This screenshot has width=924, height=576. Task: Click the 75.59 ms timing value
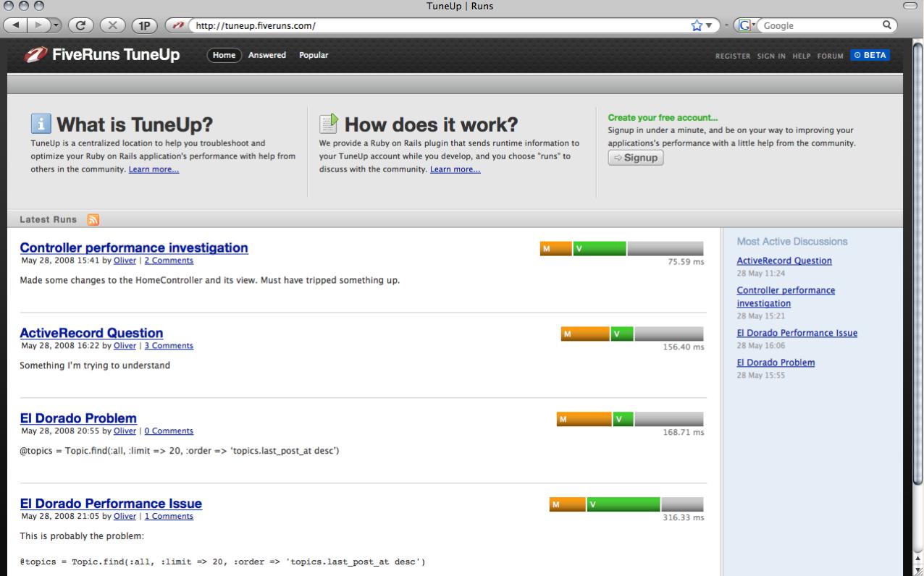[x=686, y=262]
